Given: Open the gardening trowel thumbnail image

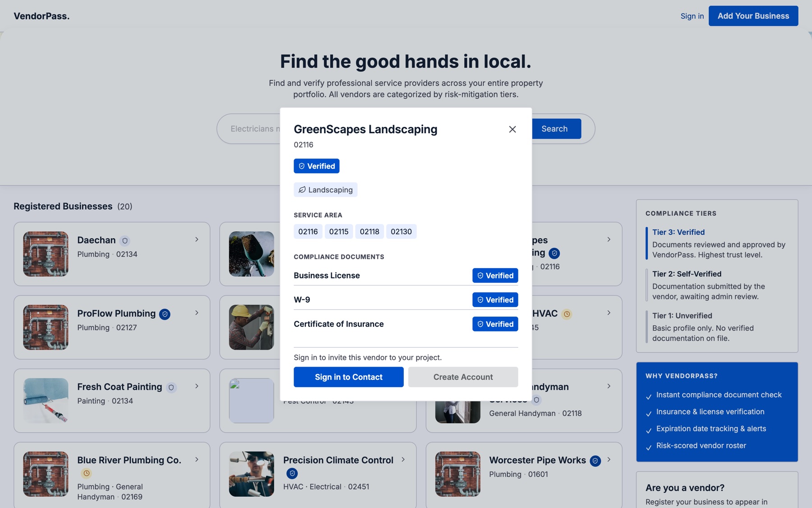Looking at the screenshot, I should tap(251, 254).
